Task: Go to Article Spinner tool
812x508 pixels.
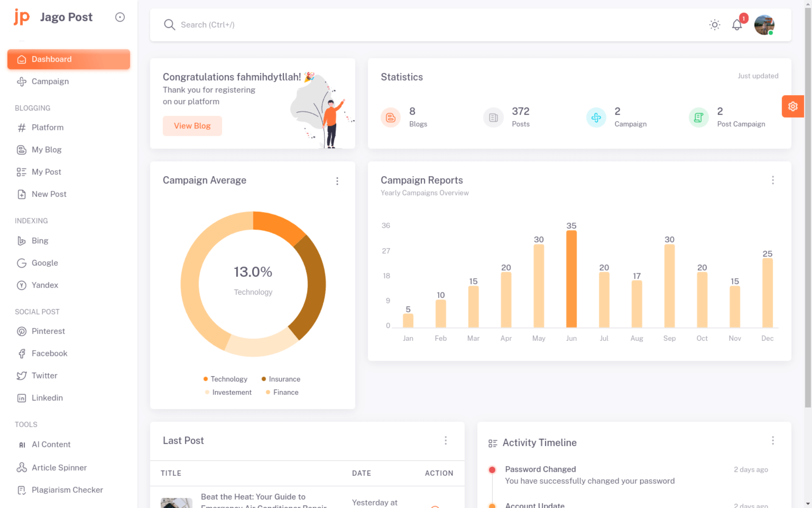Action: [x=59, y=467]
